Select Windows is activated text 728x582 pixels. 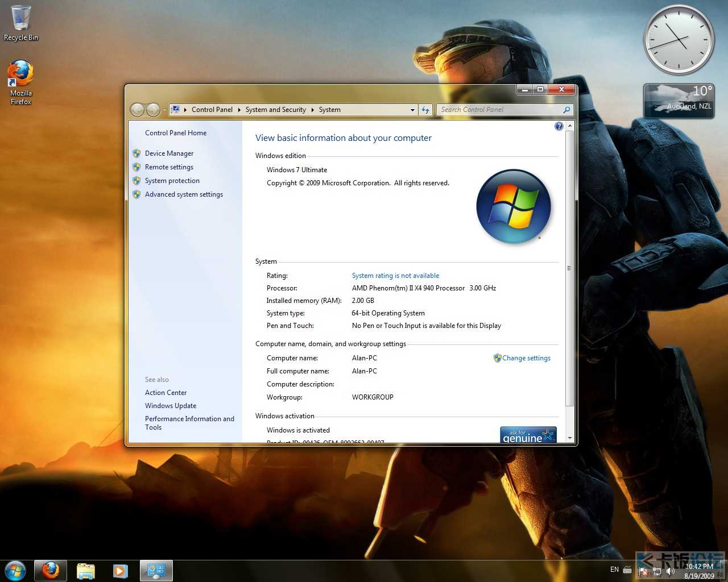(x=298, y=430)
